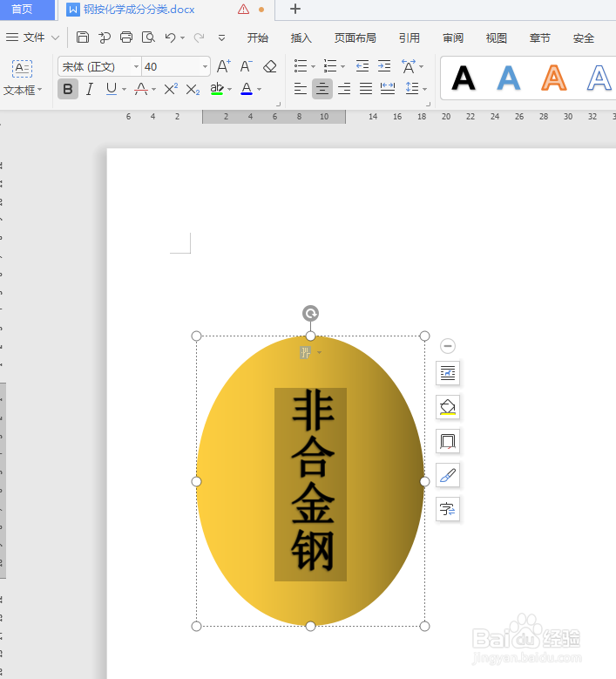Click the unsaved warning triangle icon on tab

coord(244,9)
